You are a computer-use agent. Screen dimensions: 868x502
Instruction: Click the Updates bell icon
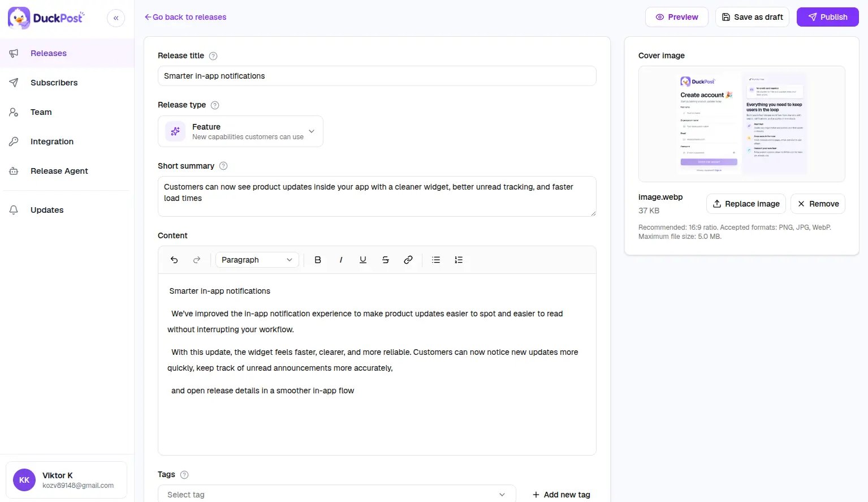coord(14,210)
